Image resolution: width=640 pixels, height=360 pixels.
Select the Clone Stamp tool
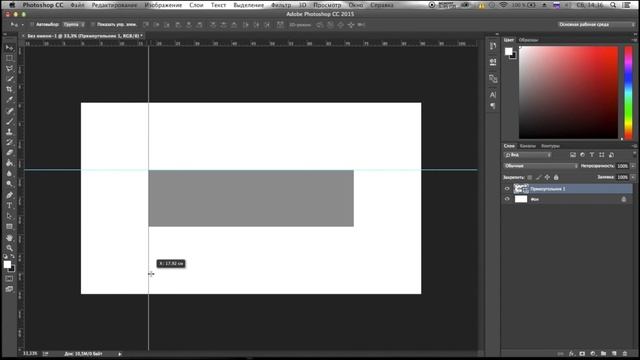click(x=9, y=132)
